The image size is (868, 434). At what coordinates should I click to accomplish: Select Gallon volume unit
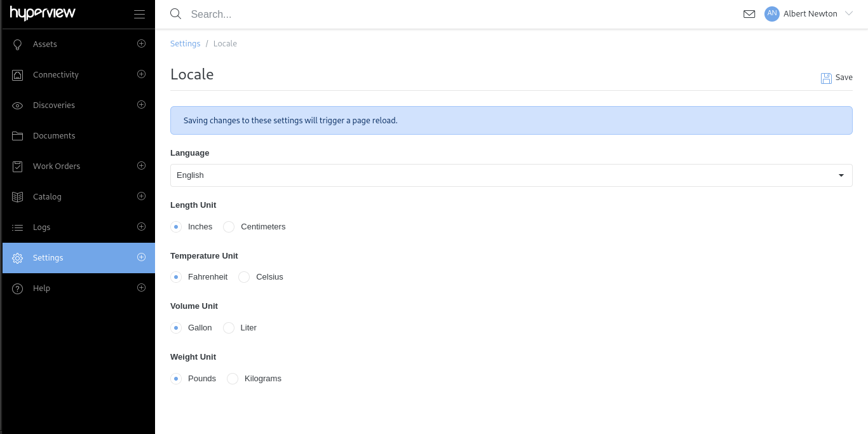click(x=176, y=328)
